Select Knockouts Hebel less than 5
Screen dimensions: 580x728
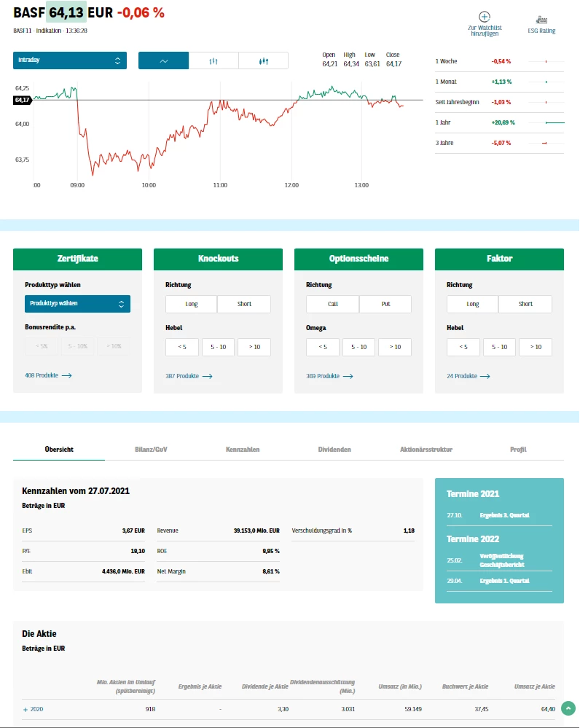[x=182, y=348]
